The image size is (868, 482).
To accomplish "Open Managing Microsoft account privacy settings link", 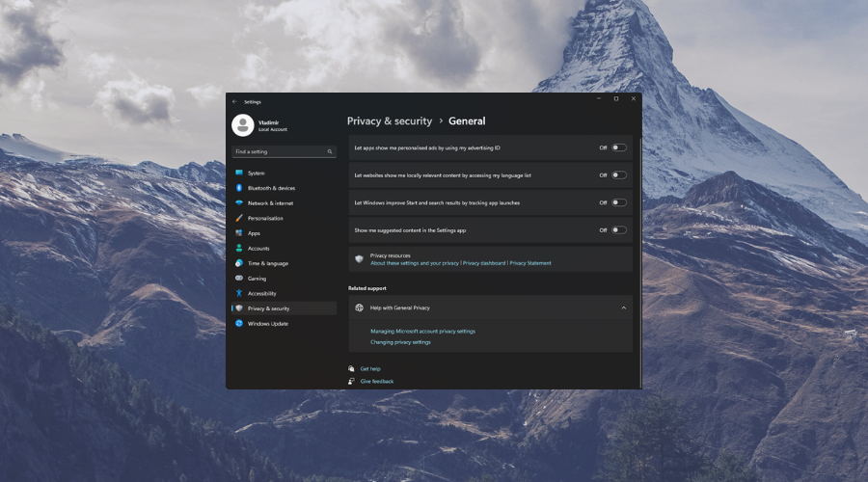I will tap(422, 331).
